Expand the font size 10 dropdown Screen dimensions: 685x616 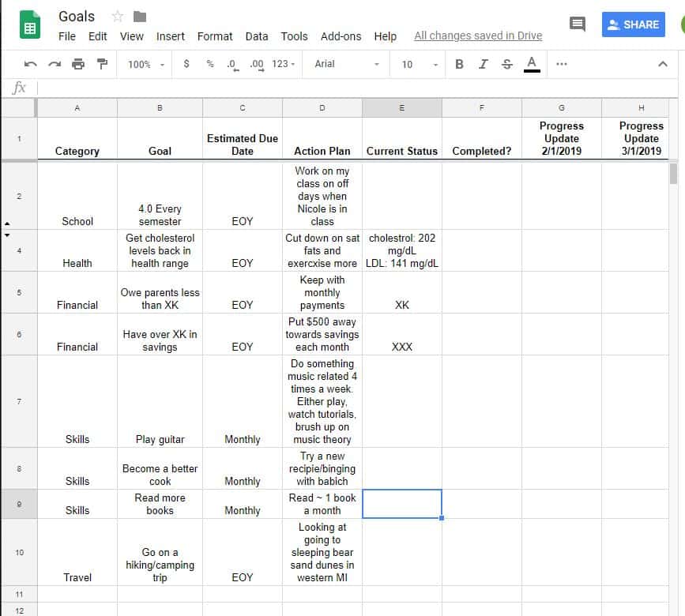coord(420,65)
